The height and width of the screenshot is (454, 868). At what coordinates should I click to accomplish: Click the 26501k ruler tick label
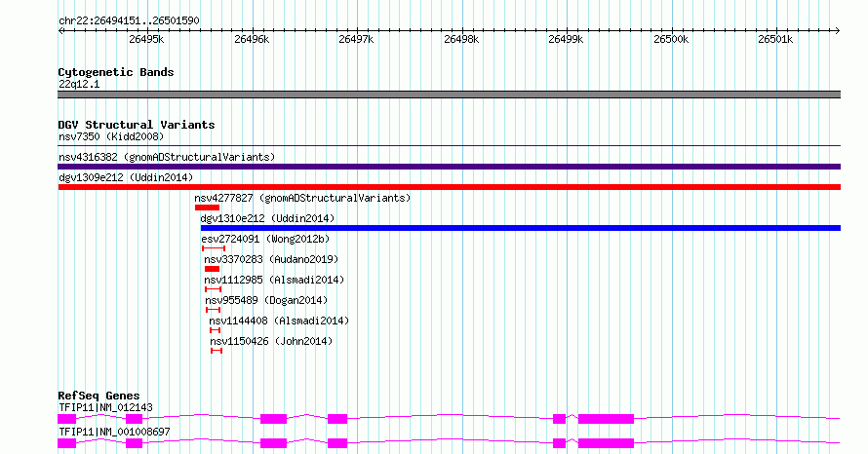tap(775, 39)
